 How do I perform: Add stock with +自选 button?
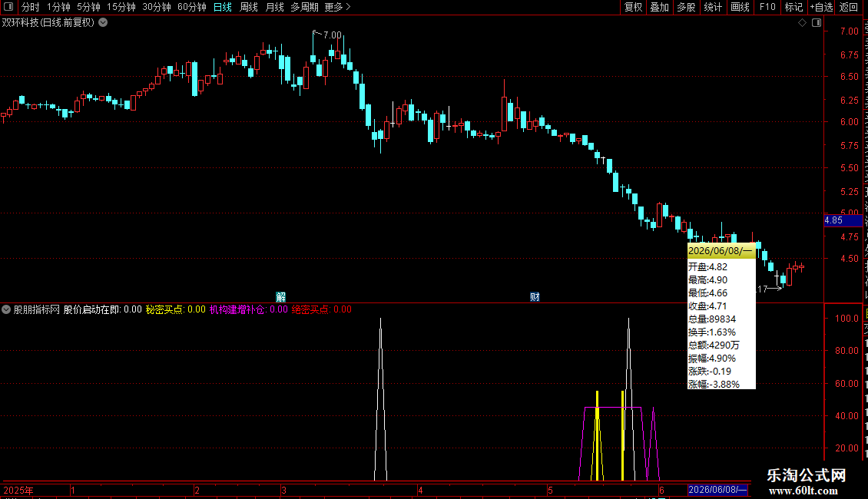point(821,7)
